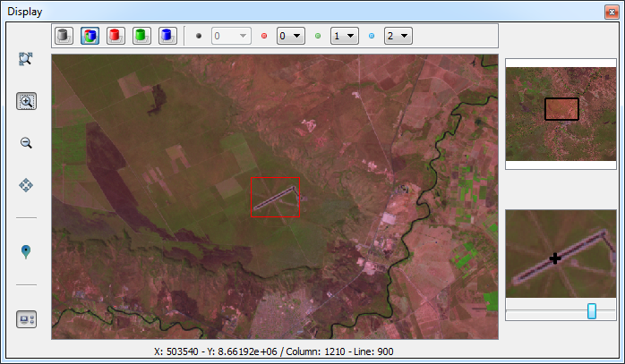
Task: Open the disabled grayscale band dropdown
Action: pos(230,36)
